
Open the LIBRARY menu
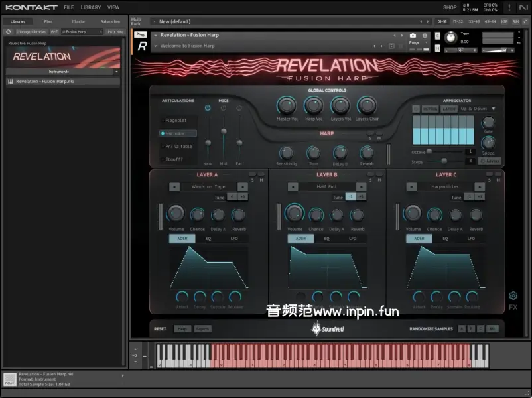[91, 7]
